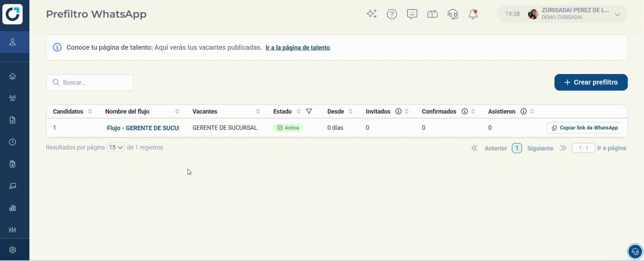Viewport: 644px width, 261px height.
Task: Open the Estado column filter funnel
Action: 309,111
